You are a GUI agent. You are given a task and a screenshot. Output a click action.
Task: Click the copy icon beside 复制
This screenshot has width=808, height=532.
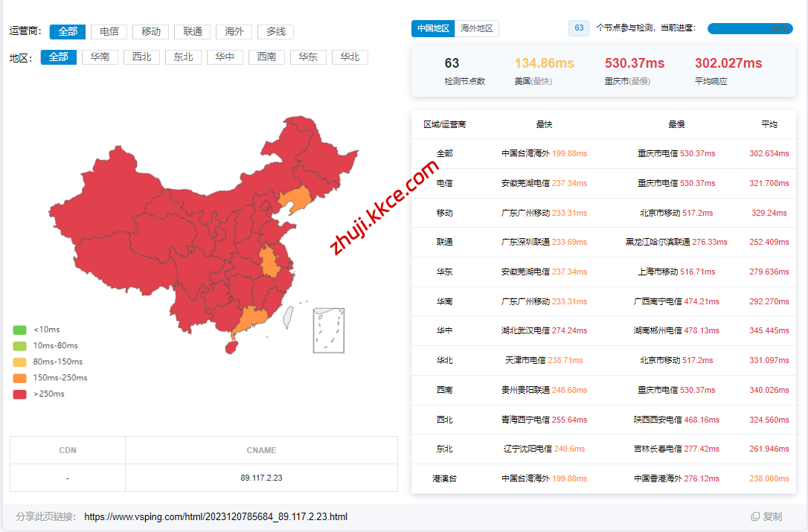point(755,516)
